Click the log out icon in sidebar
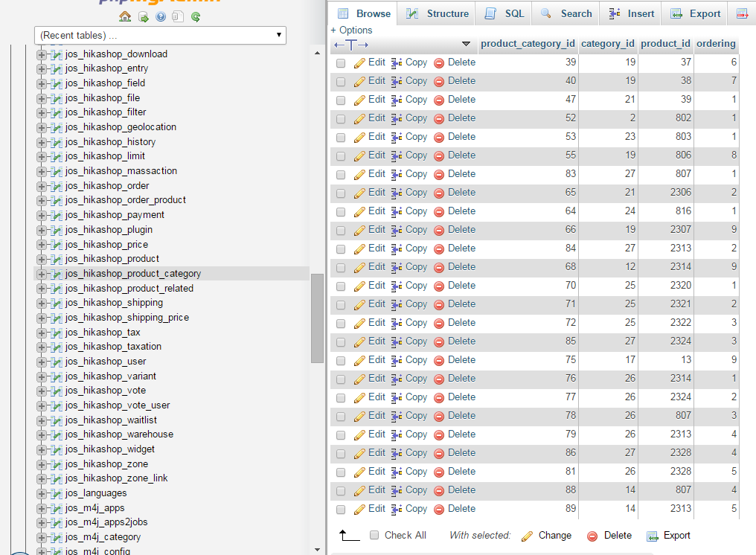Viewport: 756px width, 555px height. click(x=143, y=16)
